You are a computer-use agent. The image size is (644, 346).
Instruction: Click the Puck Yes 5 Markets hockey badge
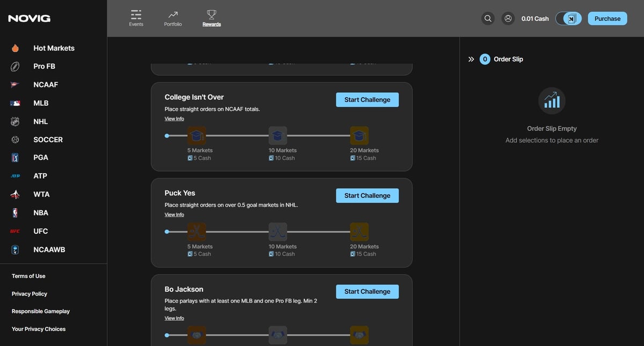[x=196, y=232]
